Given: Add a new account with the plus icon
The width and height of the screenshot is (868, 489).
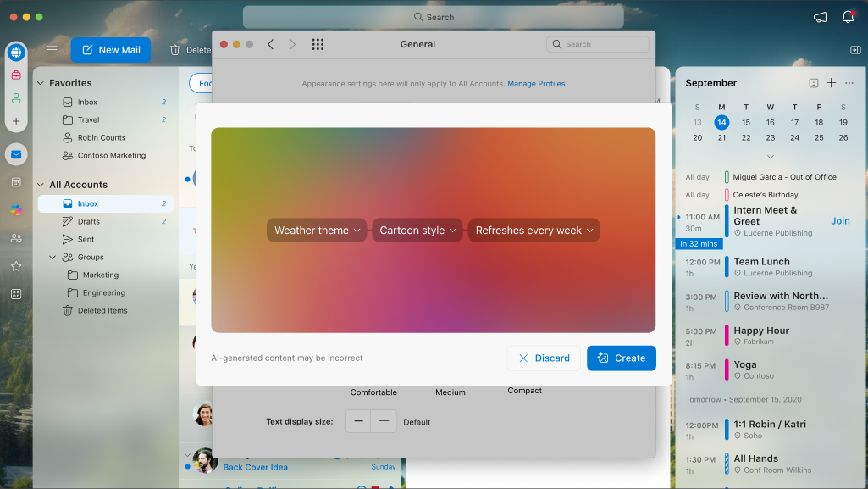Looking at the screenshot, I should click(x=16, y=121).
